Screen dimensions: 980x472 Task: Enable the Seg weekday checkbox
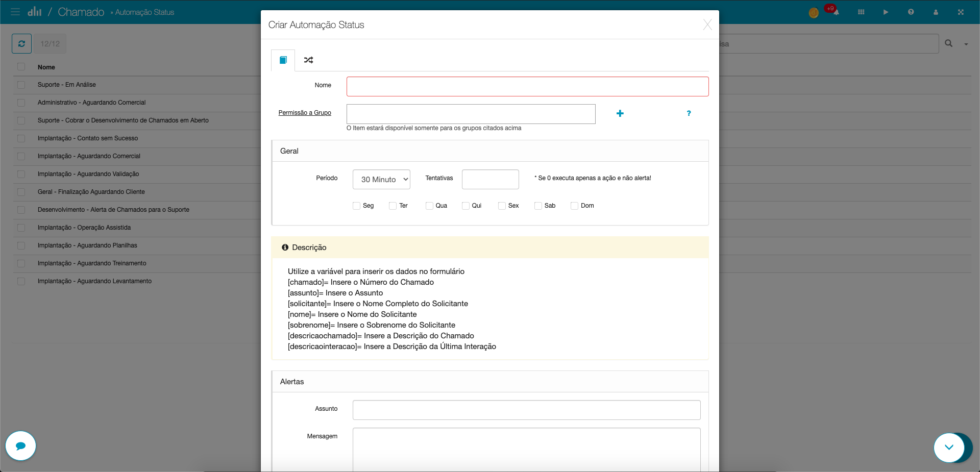[x=356, y=206]
